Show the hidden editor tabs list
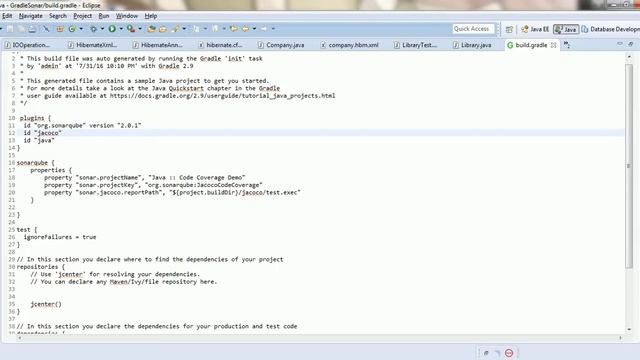This screenshot has width=640, height=360. tap(567, 45)
